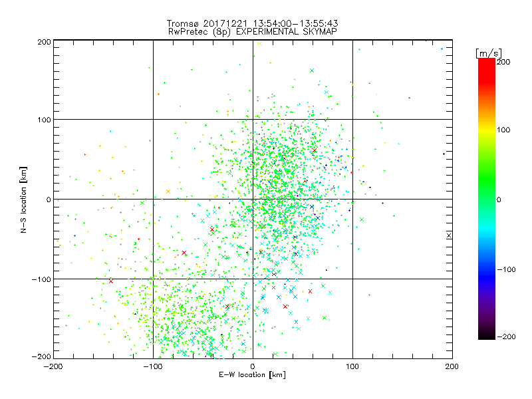Click the yellow-green X marker at the plot's top edge
532x399 pixels.
[259, 43]
